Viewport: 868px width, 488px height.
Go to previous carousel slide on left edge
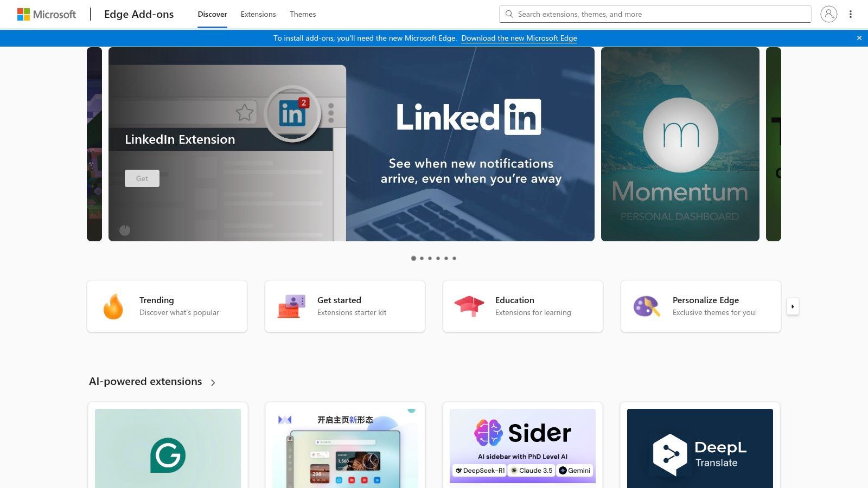94,144
